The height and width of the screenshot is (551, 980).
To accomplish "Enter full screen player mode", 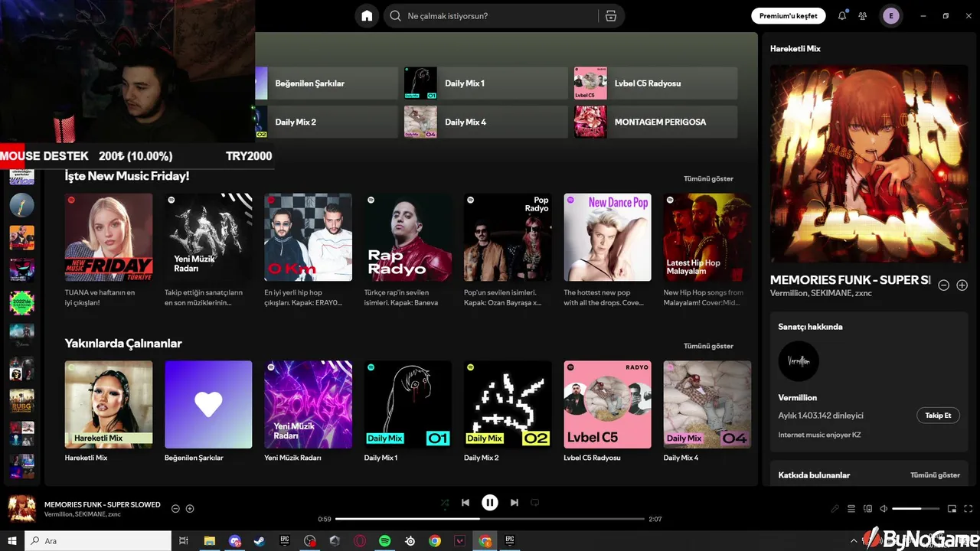I will coord(969,509).
